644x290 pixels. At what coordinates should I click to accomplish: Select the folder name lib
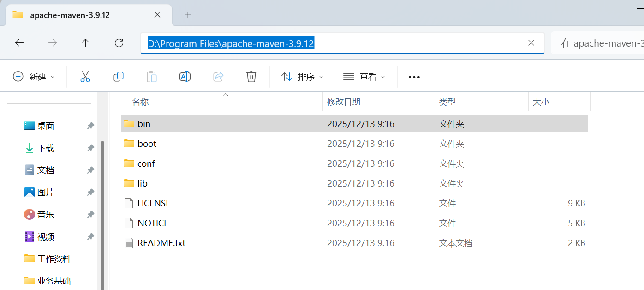(x=143, y=183)
